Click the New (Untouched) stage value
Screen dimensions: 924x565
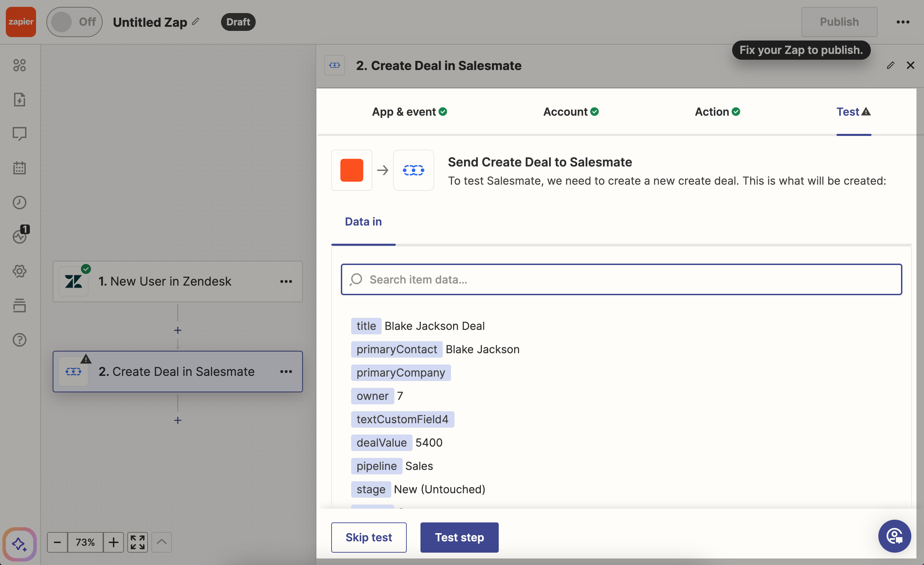coord(439,489)
